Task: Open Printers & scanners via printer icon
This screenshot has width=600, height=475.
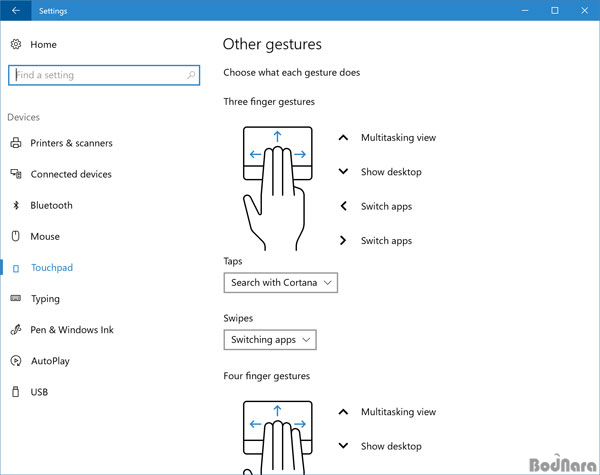Action: tap(16, 143)
